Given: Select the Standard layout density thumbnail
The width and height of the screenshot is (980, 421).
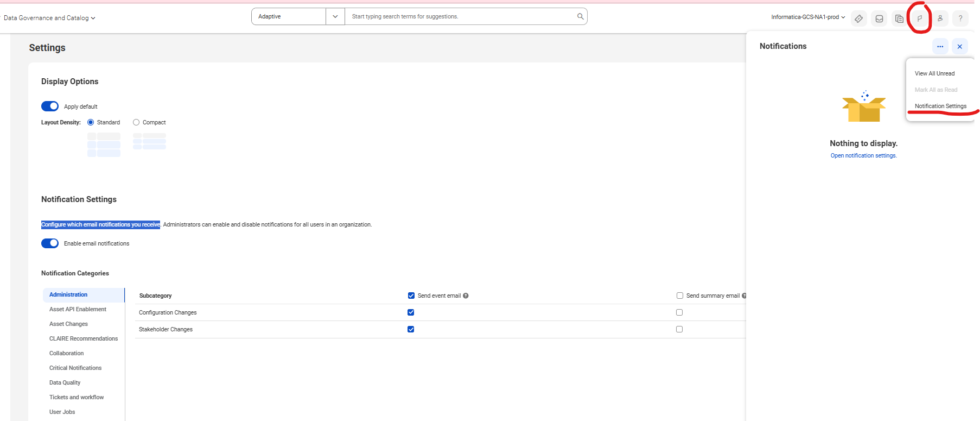Looking at the screenshot, I should pyautogui.click(x=104, y=144).
